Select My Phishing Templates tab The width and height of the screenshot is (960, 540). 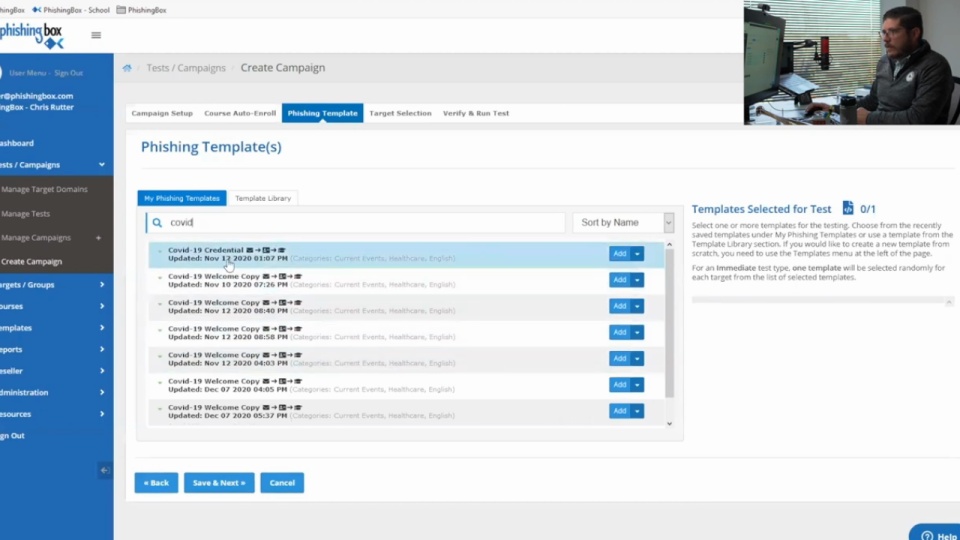(x=182, y=198)
